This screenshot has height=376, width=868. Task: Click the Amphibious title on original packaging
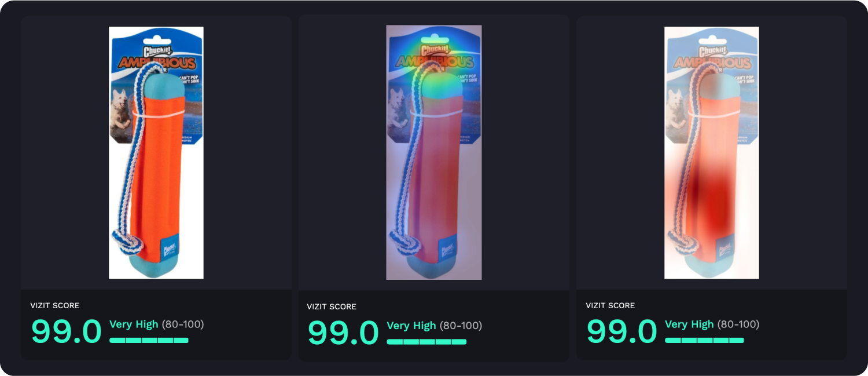[x=157, y=63]
